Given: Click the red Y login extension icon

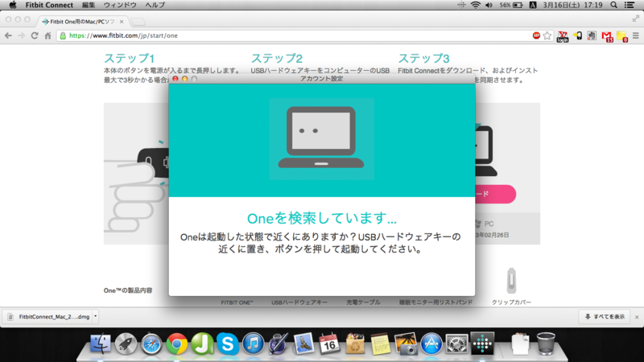Looking at the screenshot, I should coord(562,36).
